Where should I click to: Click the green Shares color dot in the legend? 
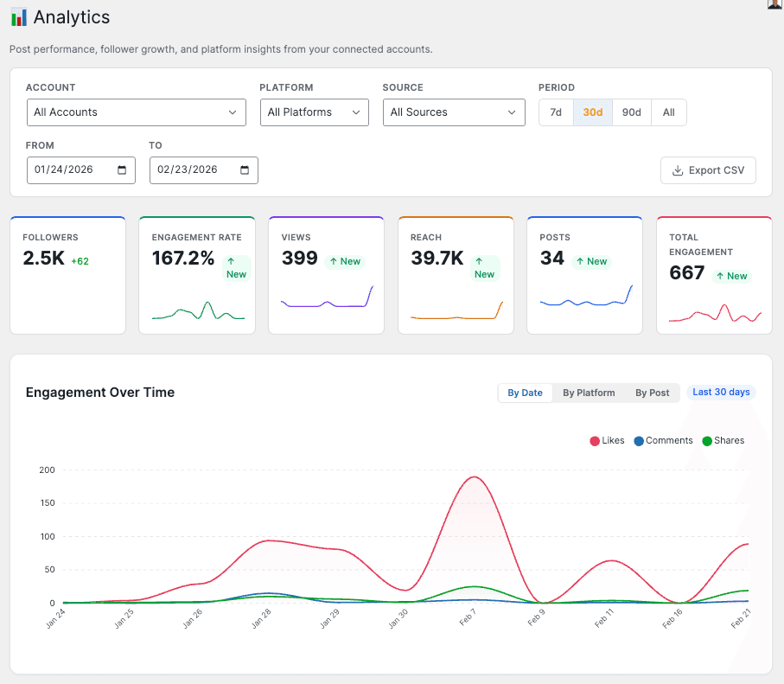[x=709, y=440]
